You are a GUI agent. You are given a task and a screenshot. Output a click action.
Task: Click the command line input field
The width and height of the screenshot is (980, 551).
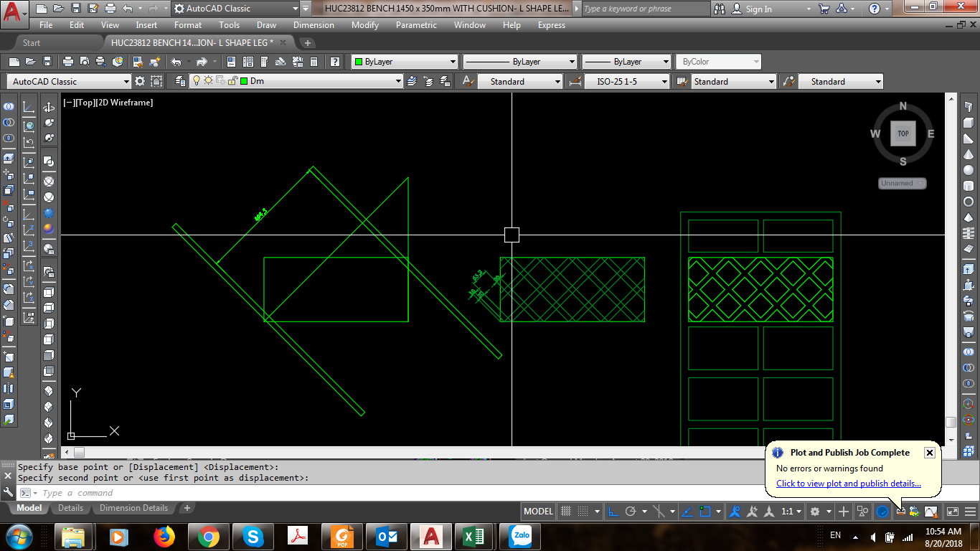click(402, 493)
